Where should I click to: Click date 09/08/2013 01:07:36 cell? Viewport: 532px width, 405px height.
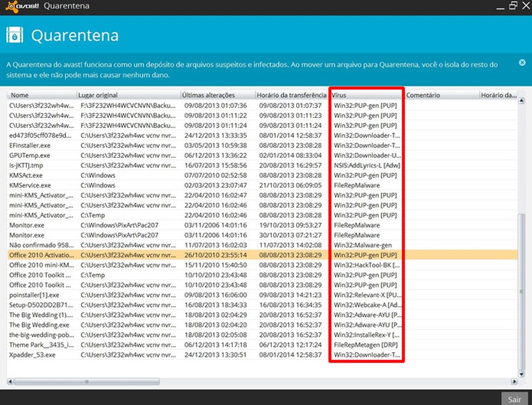[x=216, y=105]
